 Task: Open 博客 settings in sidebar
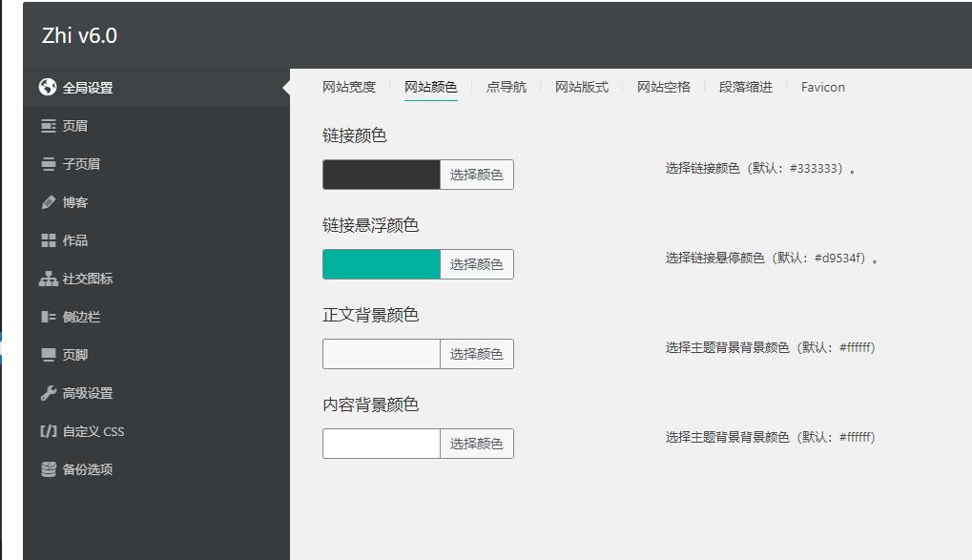coord(156,202)
